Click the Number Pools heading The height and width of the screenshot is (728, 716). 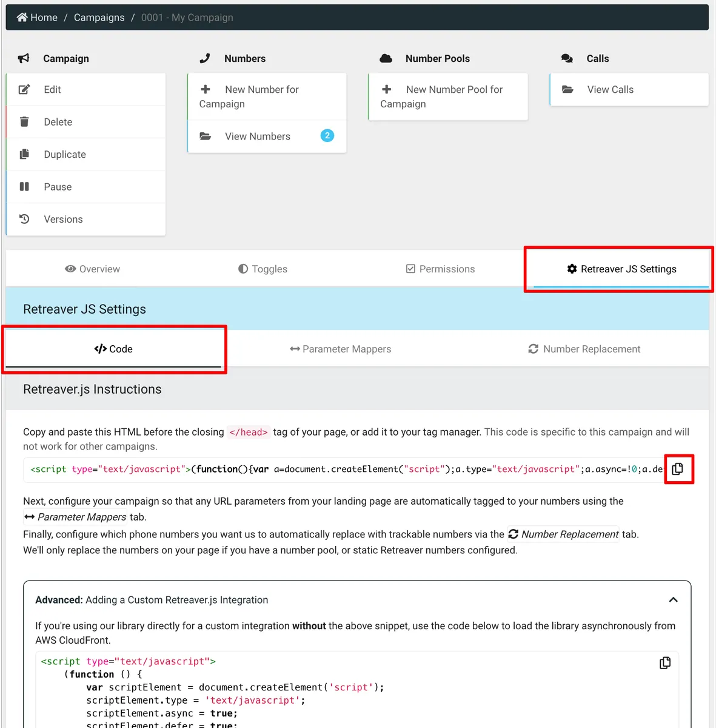(438, 58)
